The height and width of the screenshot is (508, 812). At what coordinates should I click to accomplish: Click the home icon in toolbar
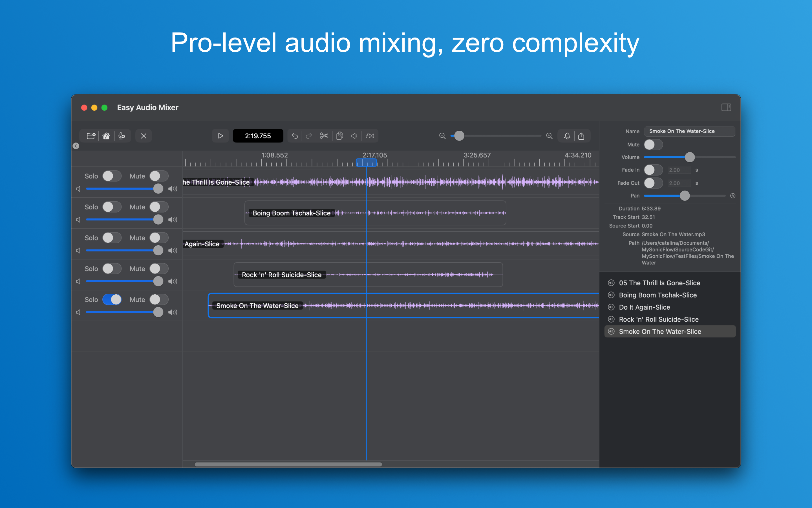(106, 136)
